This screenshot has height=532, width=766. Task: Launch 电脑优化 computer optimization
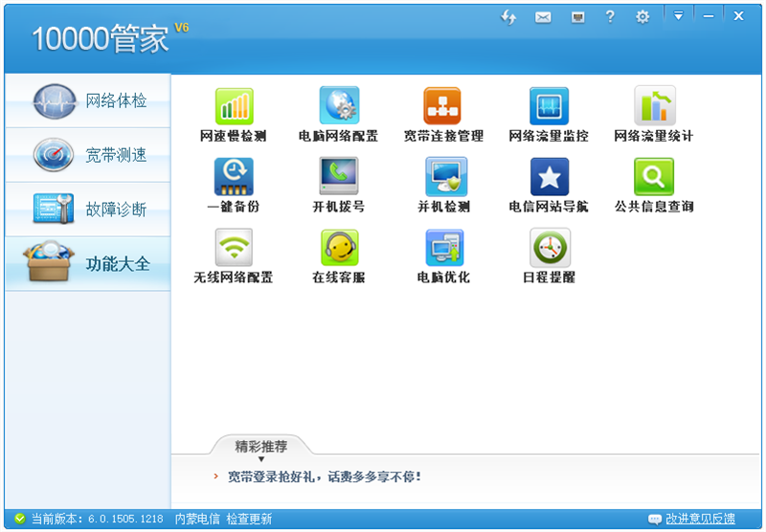coord(443,256)
